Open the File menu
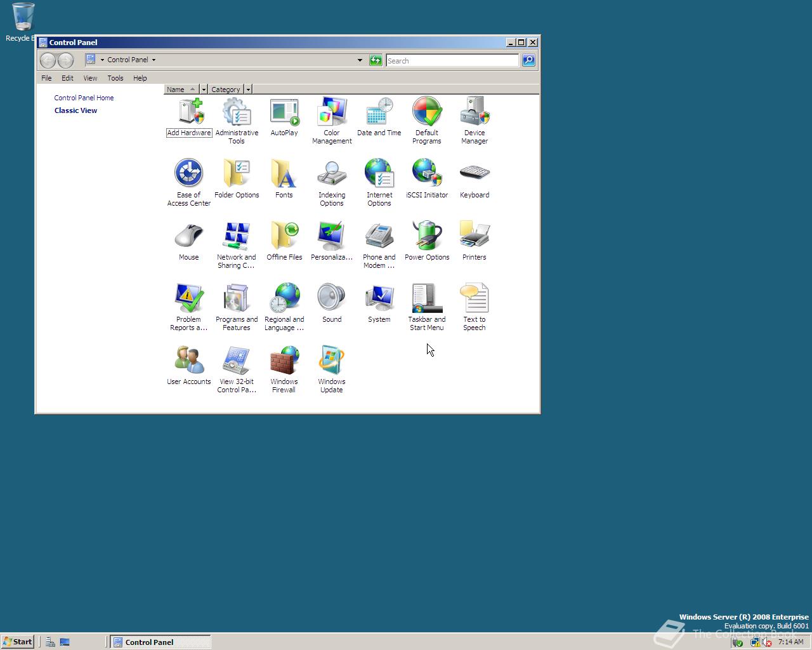 click(x=46, y=78)
